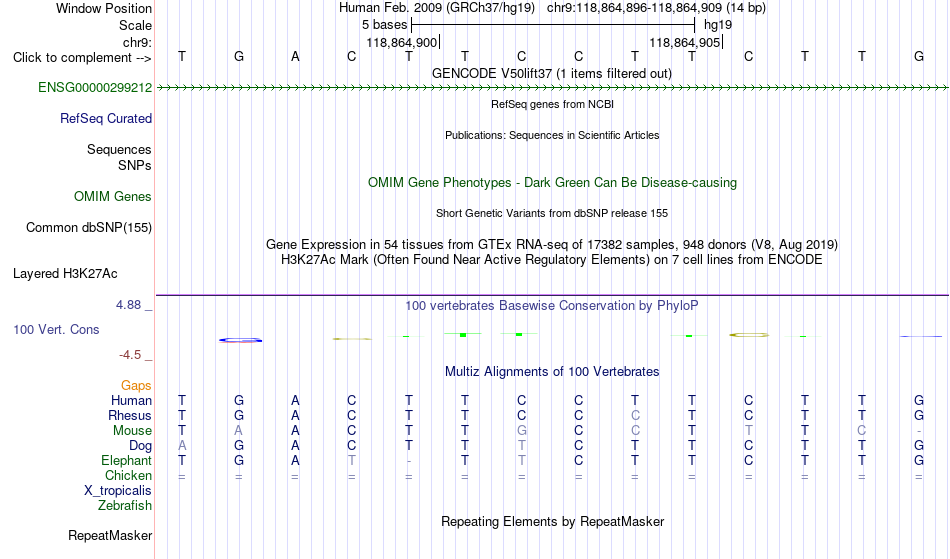The width and height of the screenshot is (950, 559).
Task: Click the 4.88 upper conservation axis value
Action: 128,305
